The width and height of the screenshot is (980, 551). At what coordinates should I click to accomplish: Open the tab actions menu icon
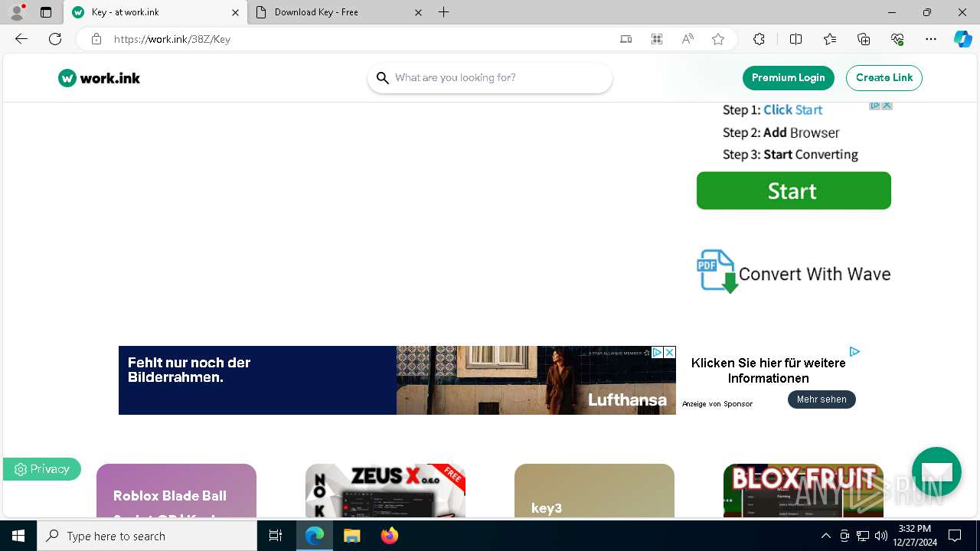(x=46, y=12)
